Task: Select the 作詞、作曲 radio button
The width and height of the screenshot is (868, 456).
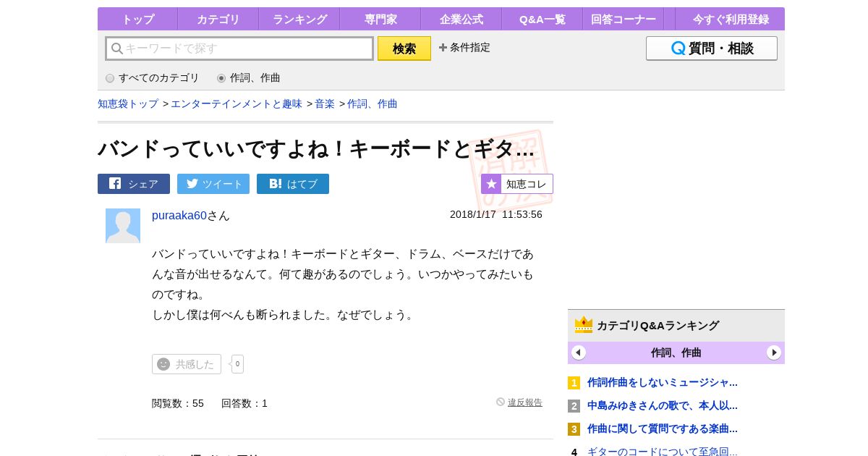Action: point(221,78)
